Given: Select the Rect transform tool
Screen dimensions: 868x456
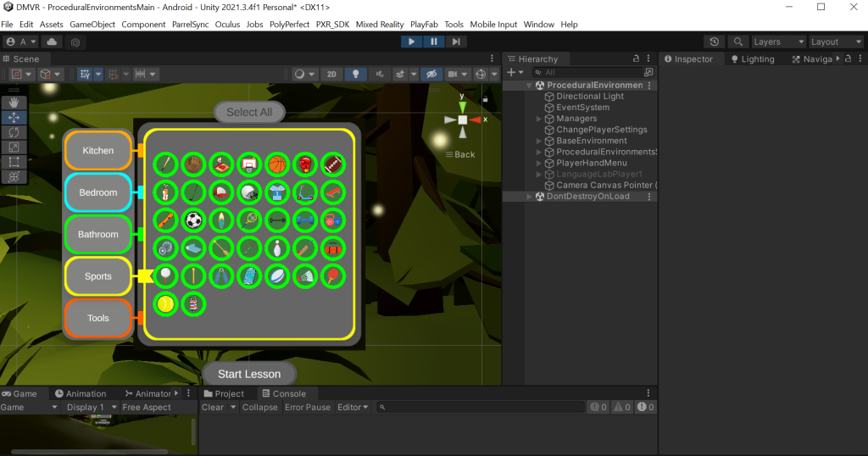Looking at the screenshot, I should pos(14,162).
